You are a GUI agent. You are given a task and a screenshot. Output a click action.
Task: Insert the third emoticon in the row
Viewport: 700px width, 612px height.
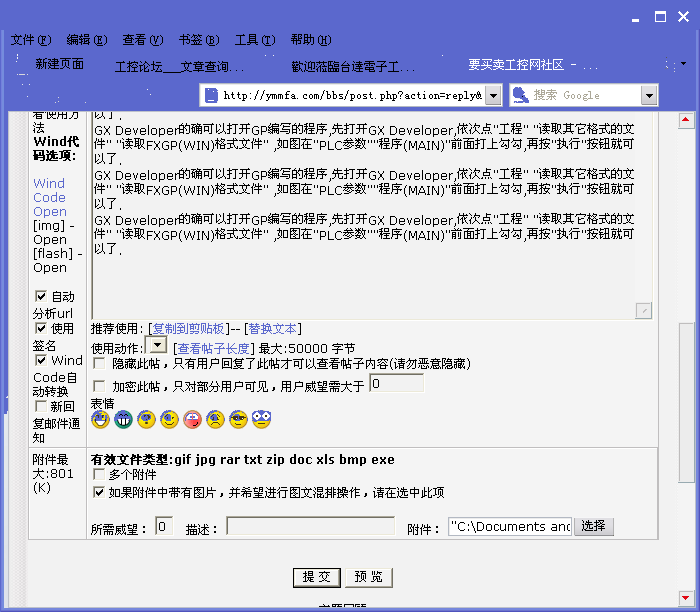146,420
